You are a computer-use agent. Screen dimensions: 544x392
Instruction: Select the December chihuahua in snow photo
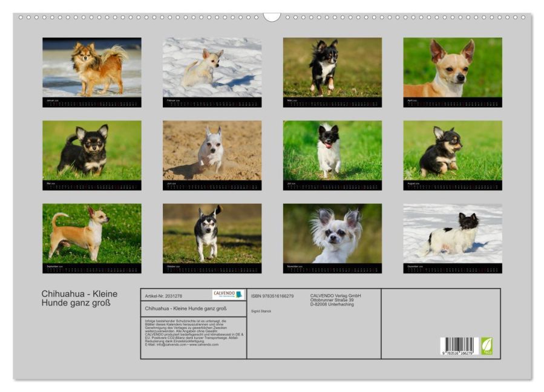tap(453, 234)
